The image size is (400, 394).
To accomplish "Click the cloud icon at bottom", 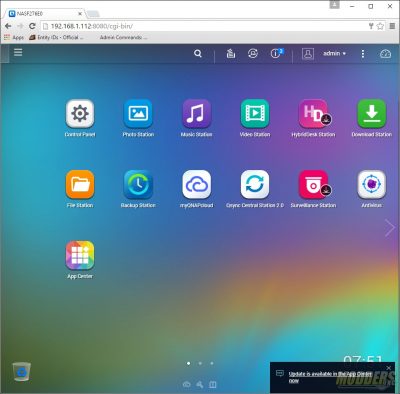I will [187, 385].
